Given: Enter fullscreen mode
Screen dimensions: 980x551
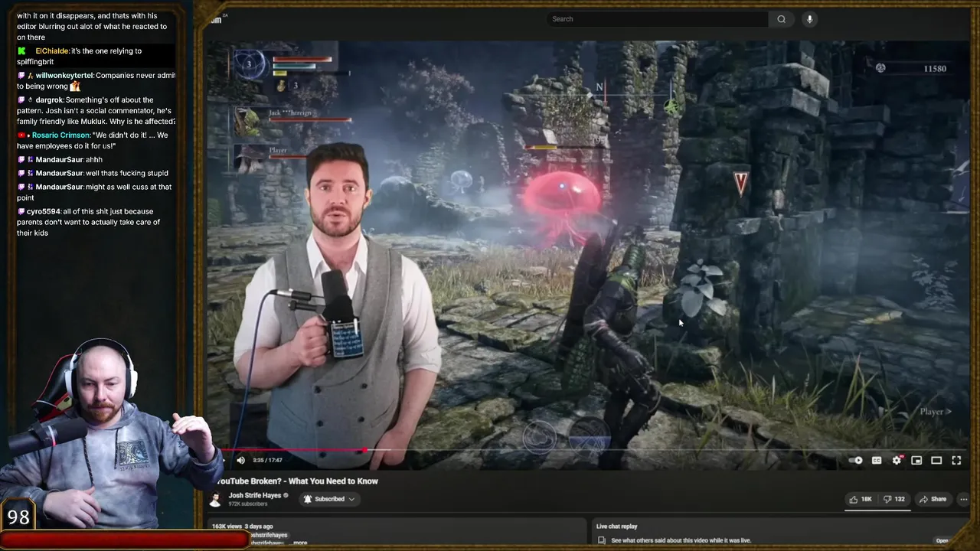Looking at the screenshot, I should click(956, 460).
